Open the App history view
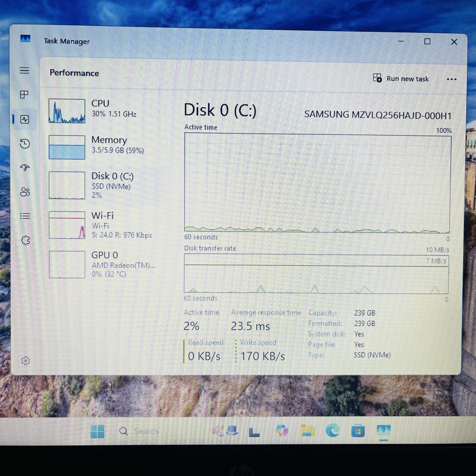Screen dimensions: 476x476 coord(25,144)
